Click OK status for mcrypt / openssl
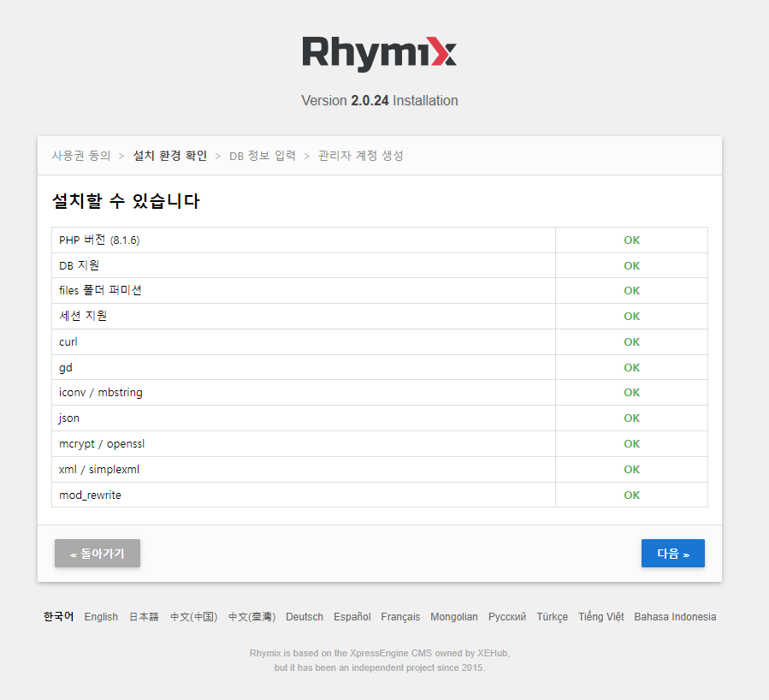769x700 pixels. click(631, 444)
